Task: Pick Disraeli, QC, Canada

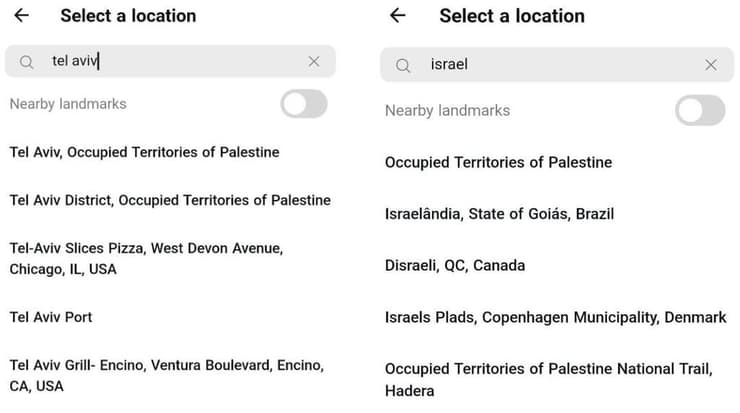Action: (x=454, y=266)
